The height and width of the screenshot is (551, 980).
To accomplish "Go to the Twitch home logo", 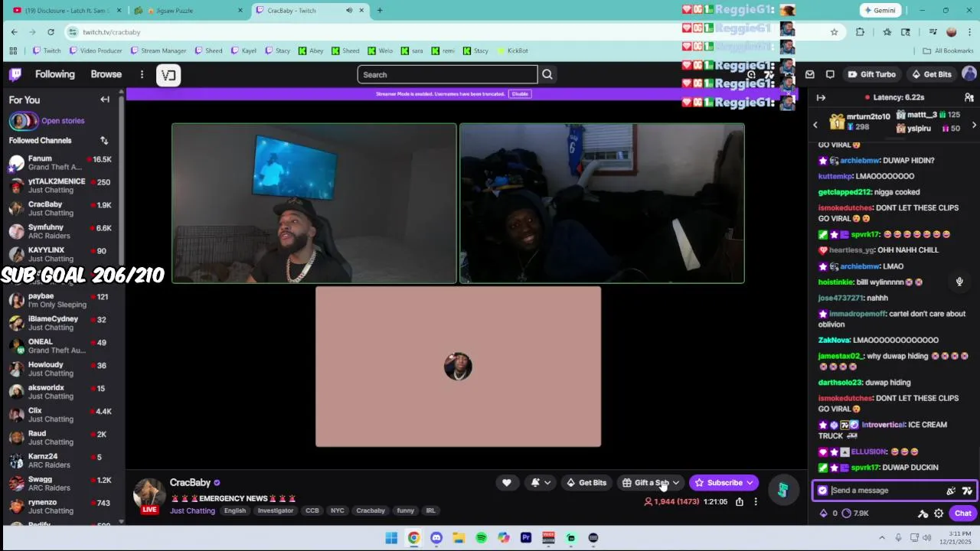I will coord(15,74).
